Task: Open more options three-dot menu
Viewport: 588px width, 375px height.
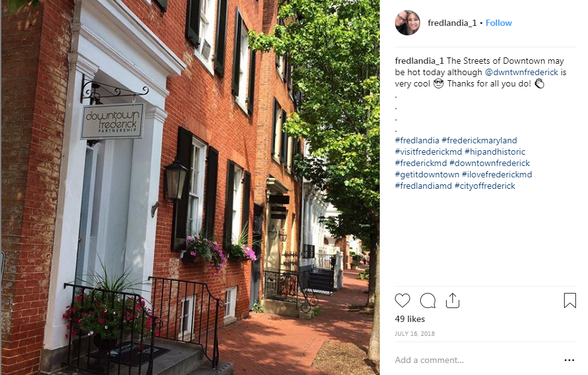Action: point(569,360)
